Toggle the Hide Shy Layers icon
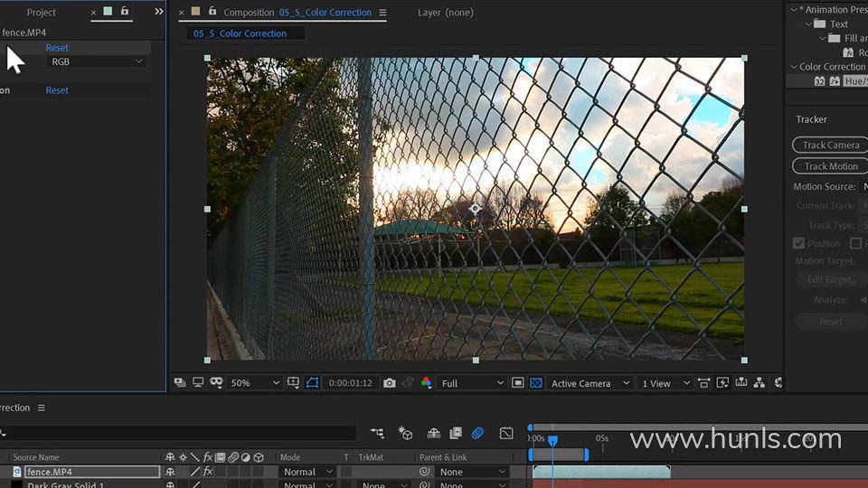The width and height of the screenshot is (868, 488). pos(433,433)
